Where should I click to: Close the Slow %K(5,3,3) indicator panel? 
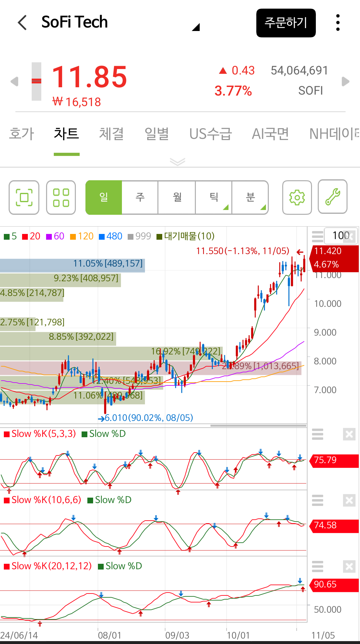click(349, 434)
